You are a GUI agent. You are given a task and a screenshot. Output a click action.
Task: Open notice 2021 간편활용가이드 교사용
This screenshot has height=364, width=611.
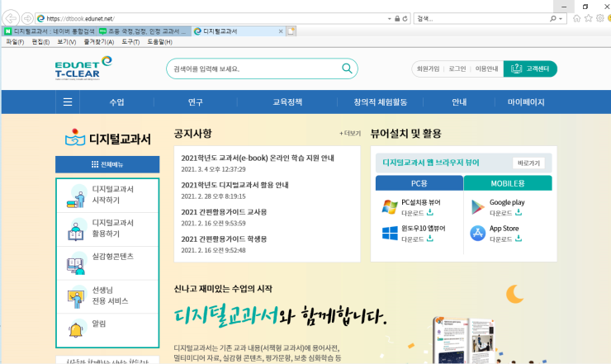(x=224, y=212)
